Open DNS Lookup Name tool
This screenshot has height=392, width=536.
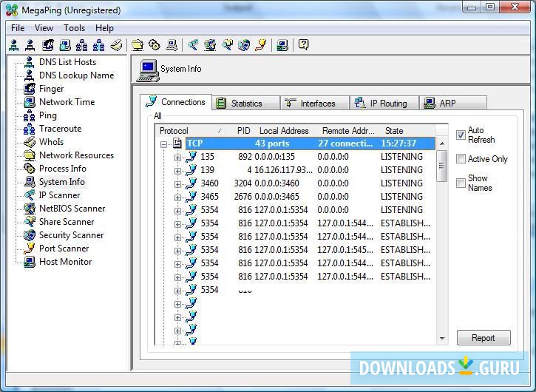click(x=76, y=75)
